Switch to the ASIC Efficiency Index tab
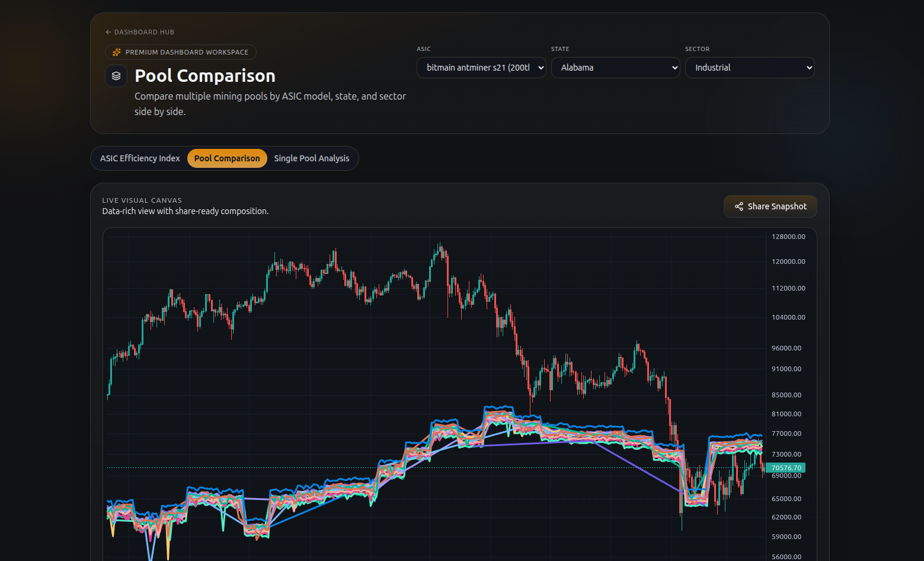 point(139,158)
